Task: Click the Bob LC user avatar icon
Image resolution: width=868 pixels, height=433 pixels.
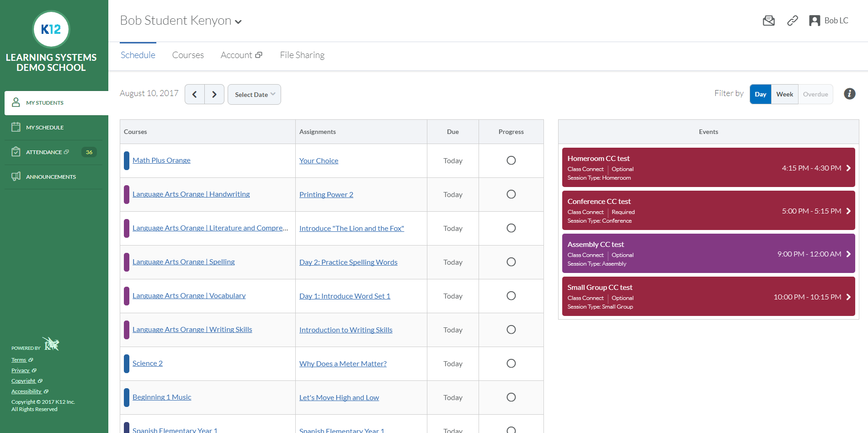Action: tap(815, 21)
